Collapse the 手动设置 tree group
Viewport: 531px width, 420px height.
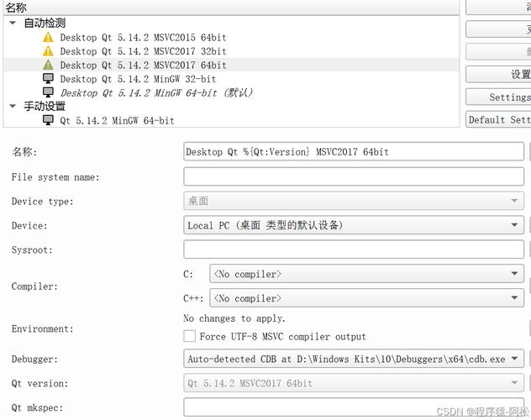click(13, 107)
